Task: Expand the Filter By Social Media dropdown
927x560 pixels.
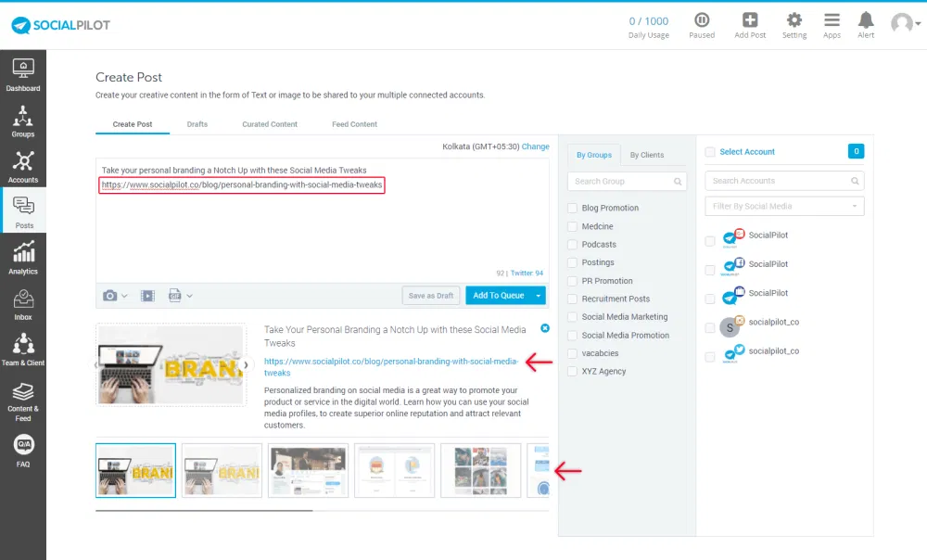Action: click(784, 206)
